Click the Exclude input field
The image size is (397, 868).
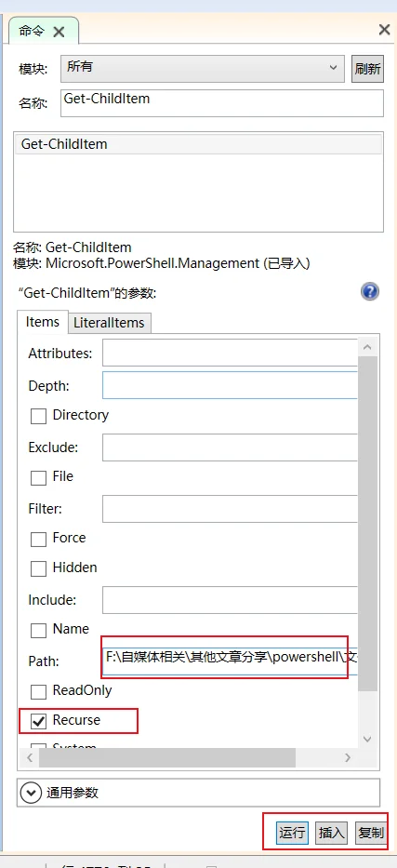[x=230, y=447]
